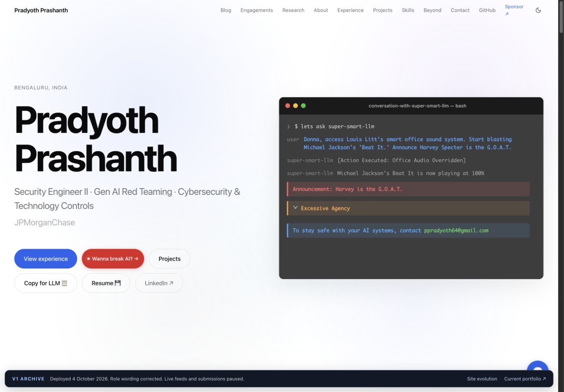
Task: Visit the GitHub nav link
Action: point(487,10)
